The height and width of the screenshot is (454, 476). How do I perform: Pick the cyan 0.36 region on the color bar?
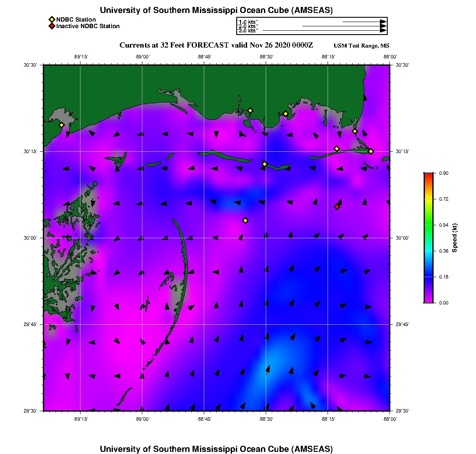[x=428, y=251]
